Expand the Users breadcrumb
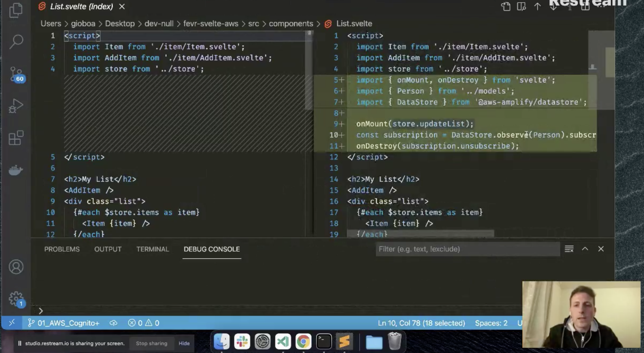The width and height of the screenshot is (644, 353). coord(51,23)
